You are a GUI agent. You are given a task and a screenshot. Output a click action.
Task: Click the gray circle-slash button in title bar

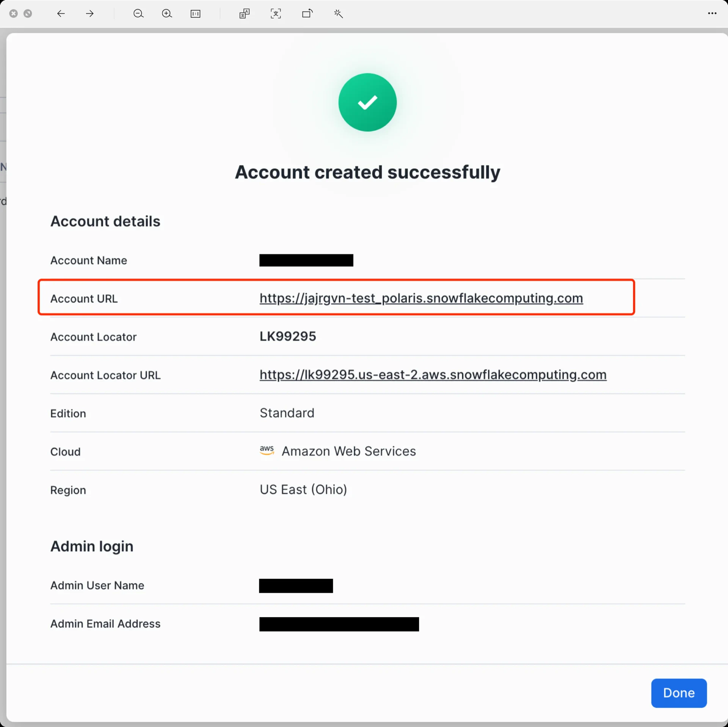coord(28,14)
